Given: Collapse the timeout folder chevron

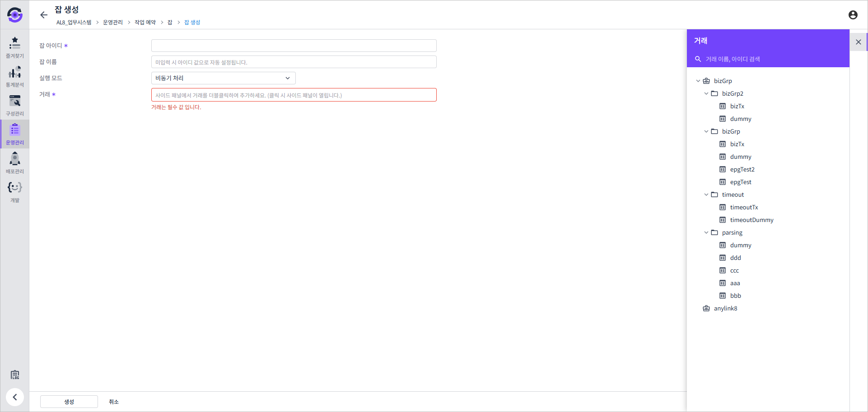Looking at the screenshot, I should (x=706, y=194).
